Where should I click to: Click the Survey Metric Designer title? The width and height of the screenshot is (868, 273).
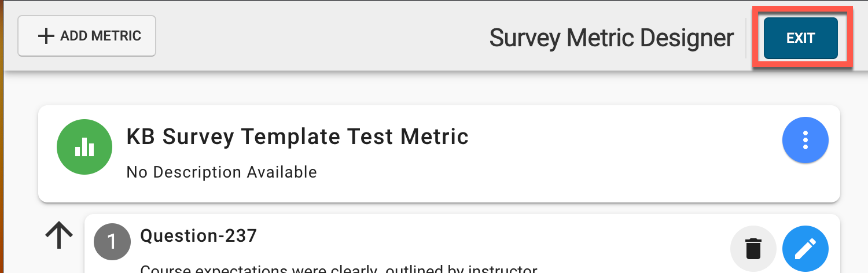coord(611,38)
